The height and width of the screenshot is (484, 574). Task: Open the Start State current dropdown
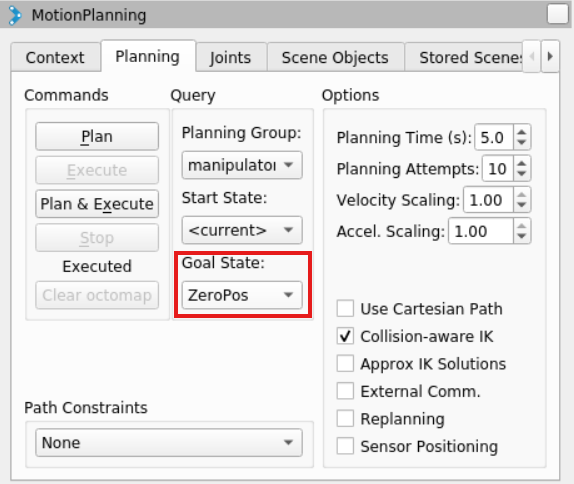(x=242, y=230)
